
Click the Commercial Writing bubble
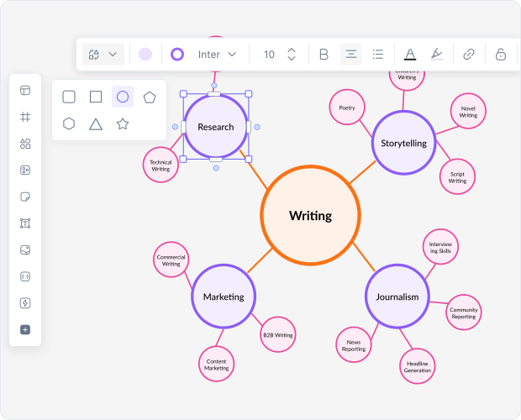pos(171,260)
